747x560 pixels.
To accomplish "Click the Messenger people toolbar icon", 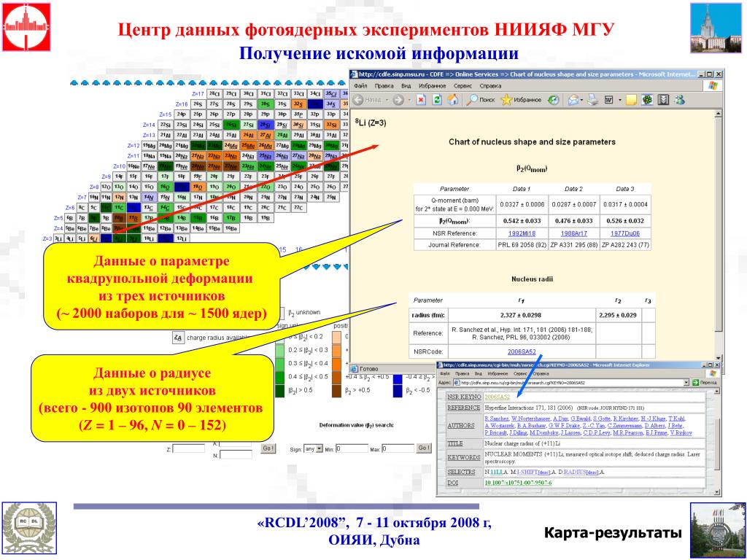I will (680, 100).
